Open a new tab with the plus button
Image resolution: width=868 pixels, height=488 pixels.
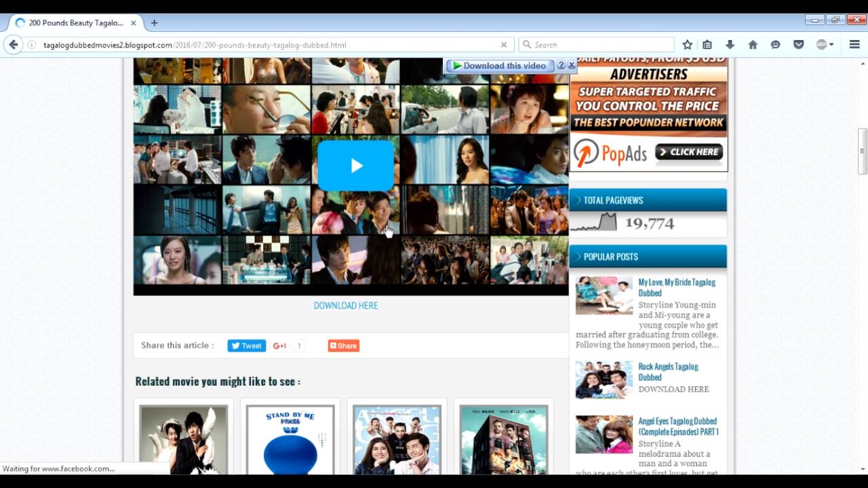(x=154, y=22)
